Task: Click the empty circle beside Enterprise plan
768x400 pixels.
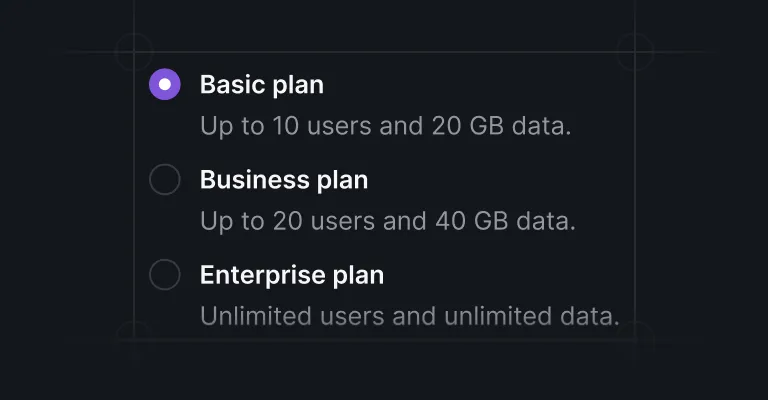Action: point(165,274)
